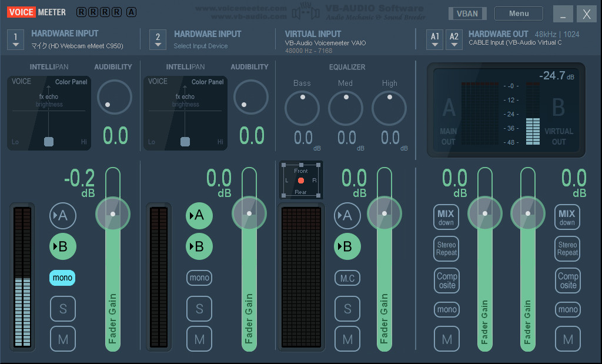
Task: Mute Hardware Input 2 with M button
Action: tap(199, 339)
